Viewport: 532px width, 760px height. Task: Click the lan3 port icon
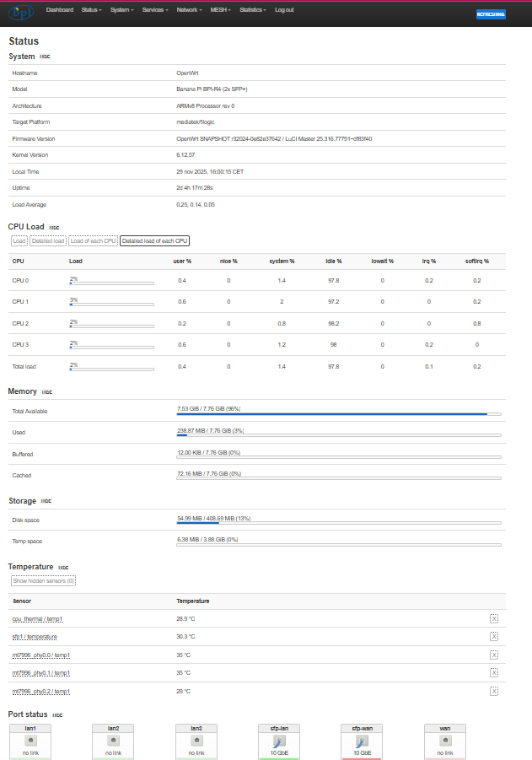coord(196,740)
